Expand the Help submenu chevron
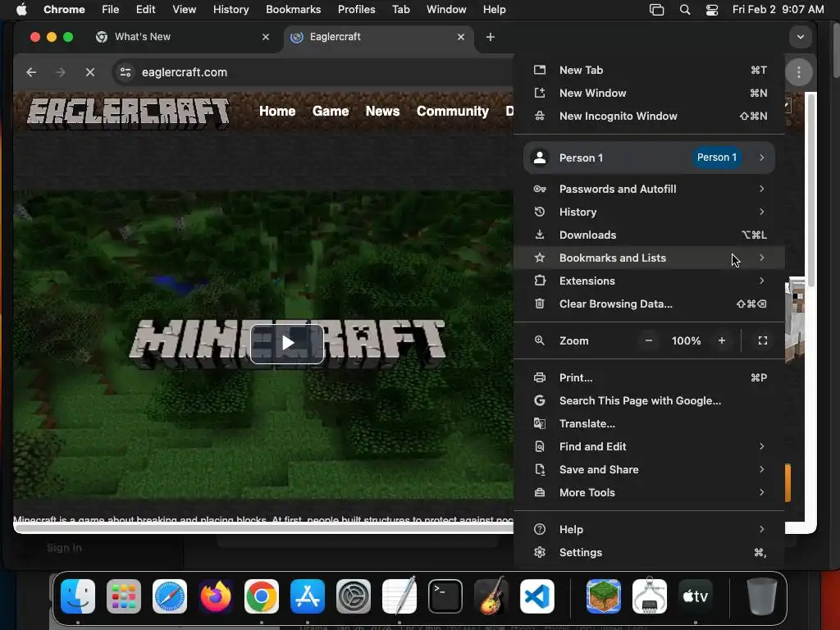Screen dimensions: 840x630 click(761, 529)
